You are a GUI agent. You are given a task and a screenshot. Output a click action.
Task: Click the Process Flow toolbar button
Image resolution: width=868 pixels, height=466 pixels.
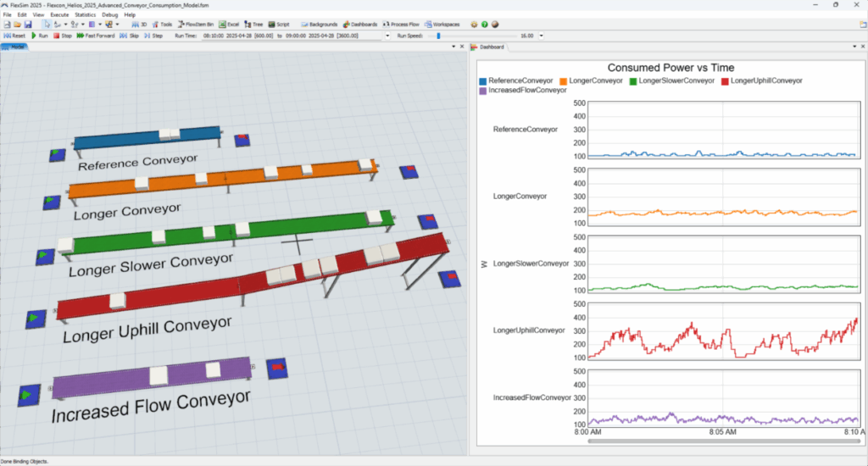(x=400, y=25)
